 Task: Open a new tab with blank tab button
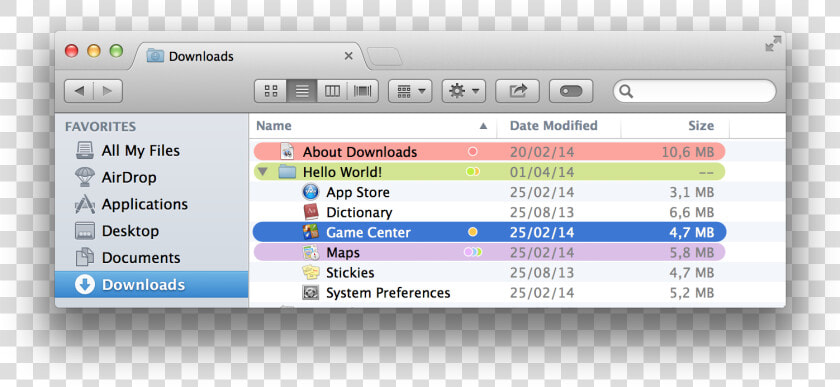point(385,57)
